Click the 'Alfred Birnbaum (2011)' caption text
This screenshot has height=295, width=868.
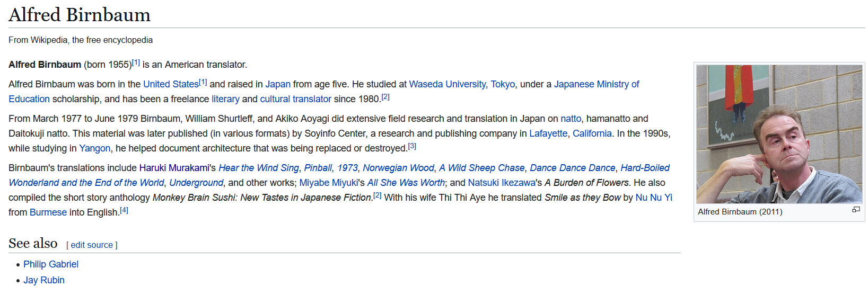click(x=740, y=212)
